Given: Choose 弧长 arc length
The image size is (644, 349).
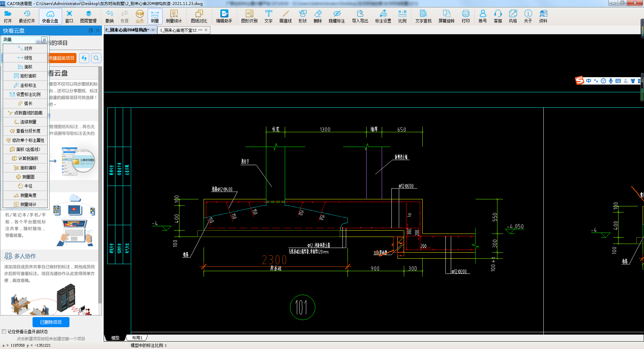Looking at the screenshot, I should (25, 103).
